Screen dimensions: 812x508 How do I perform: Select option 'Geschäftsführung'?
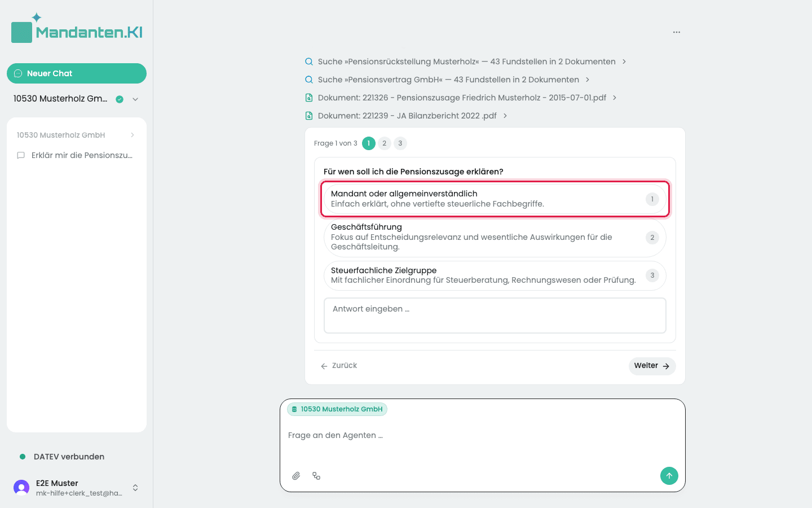click(x=495, y=237)
